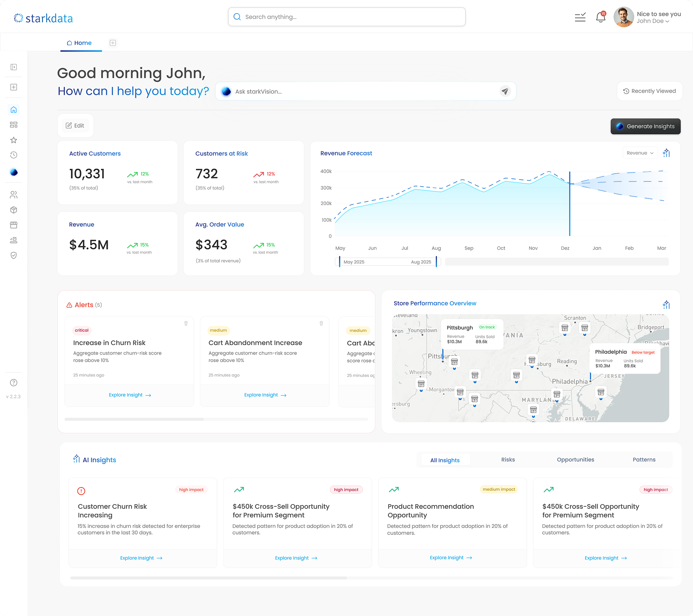693x616 pixels.
Task: Click the Below target status for Philadelphia
Action: 643,352
